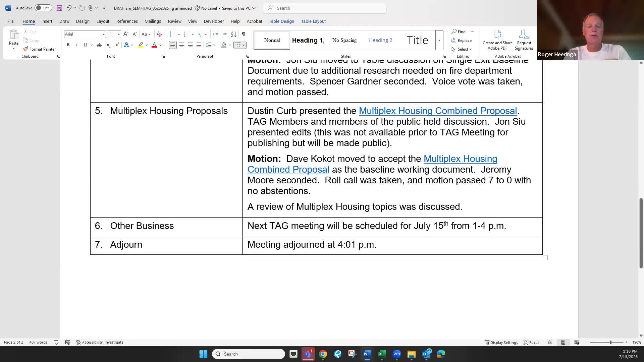Toggle Italic formatting
Image resolution: width=644 pixels, height=362 pixels.
click(76, 45)
